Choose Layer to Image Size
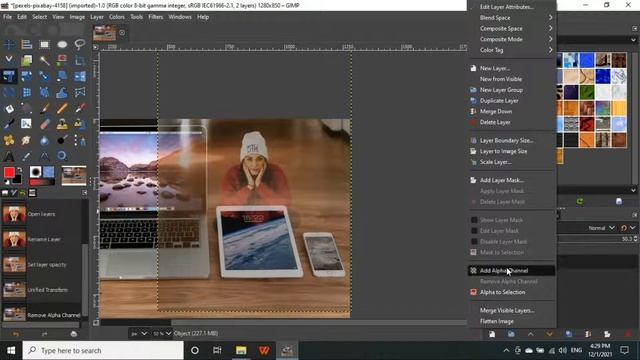 (x=512, y=151)
